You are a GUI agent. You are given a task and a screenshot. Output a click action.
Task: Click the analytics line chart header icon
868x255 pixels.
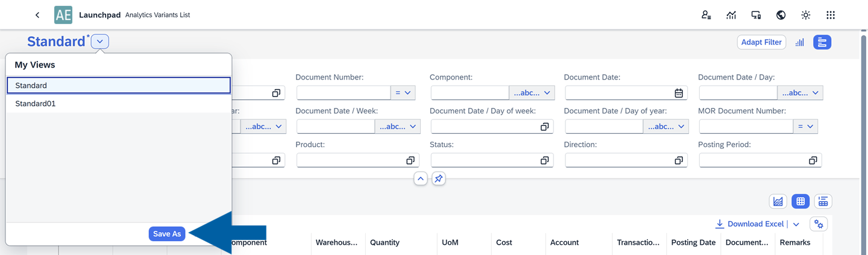pos(731,15)
